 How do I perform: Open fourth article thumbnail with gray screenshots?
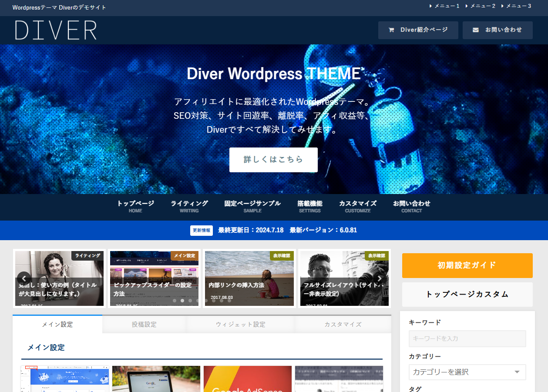339,379
